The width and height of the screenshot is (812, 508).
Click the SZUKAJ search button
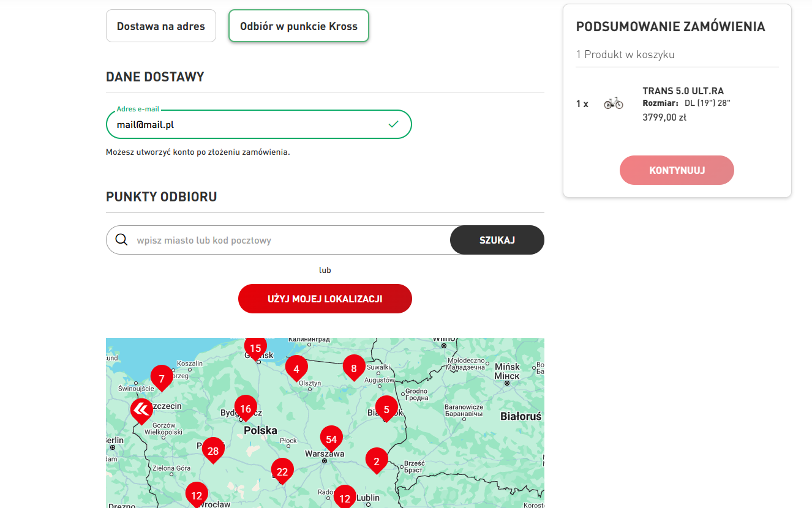coord(497,240)
